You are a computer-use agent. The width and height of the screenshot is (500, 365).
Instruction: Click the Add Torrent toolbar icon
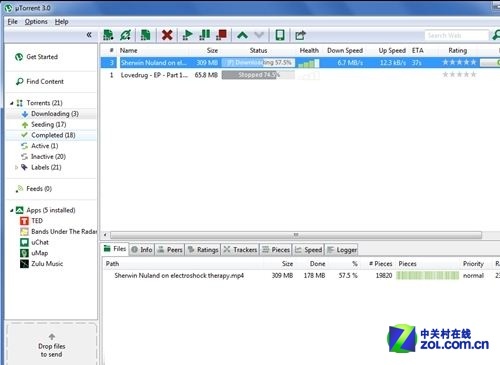[108, 35]
